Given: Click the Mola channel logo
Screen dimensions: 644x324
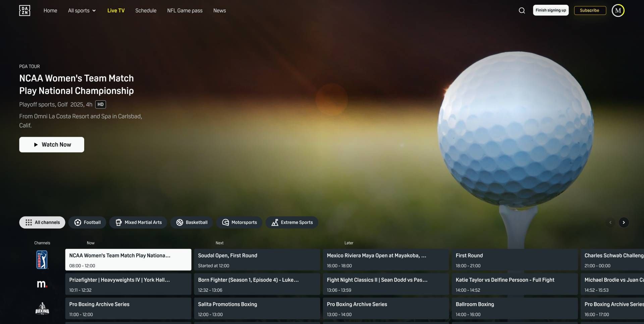Looking at the screenshot, I should click(42, 284).
